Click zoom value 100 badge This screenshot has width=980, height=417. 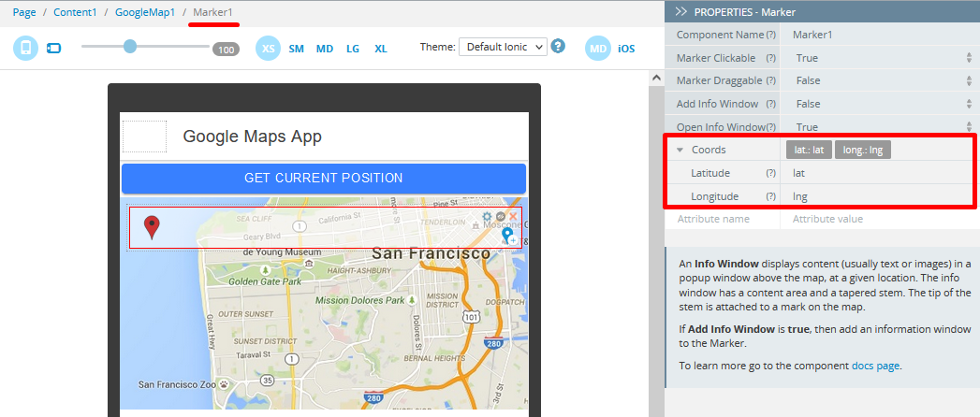tap(226, 50)
